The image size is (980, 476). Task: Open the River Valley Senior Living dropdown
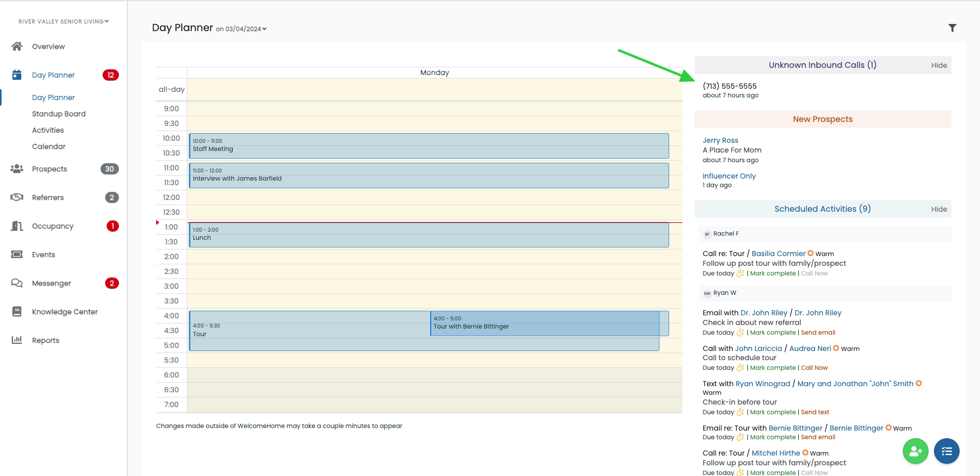[64, 21]
